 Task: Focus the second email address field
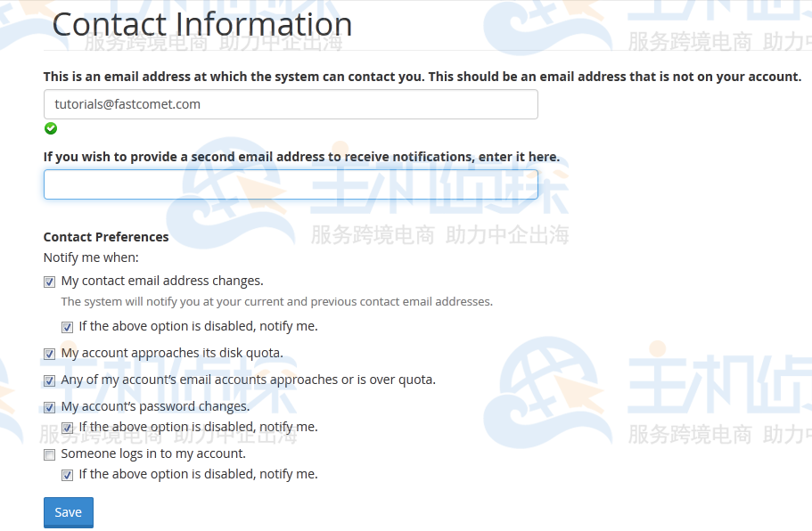[x=291, y=184]
